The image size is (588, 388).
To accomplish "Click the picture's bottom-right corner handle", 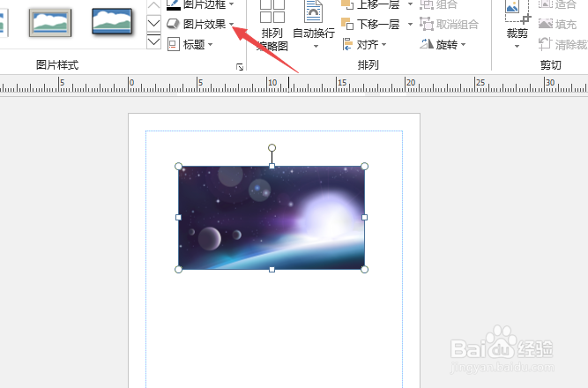I will coord(364,270).
